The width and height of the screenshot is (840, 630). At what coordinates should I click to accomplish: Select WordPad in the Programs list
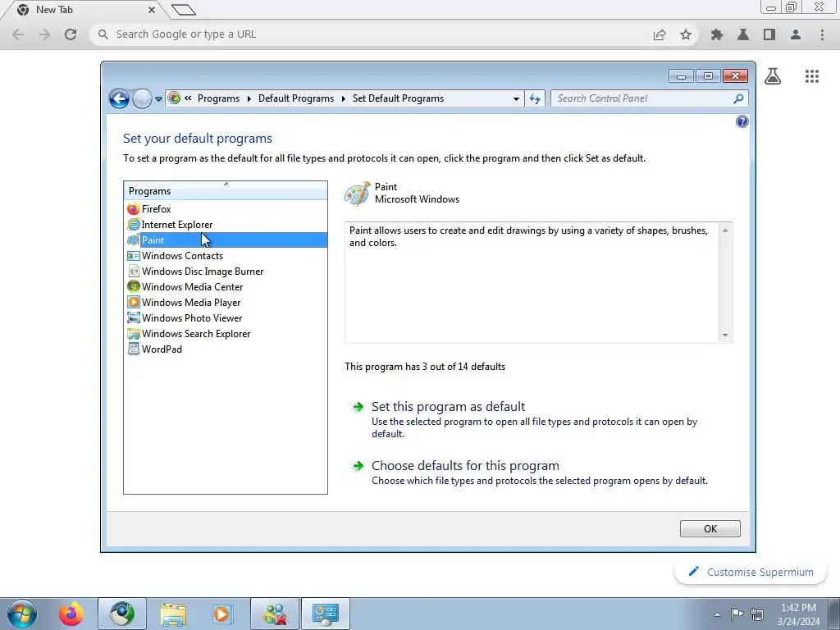pos(226,349)
